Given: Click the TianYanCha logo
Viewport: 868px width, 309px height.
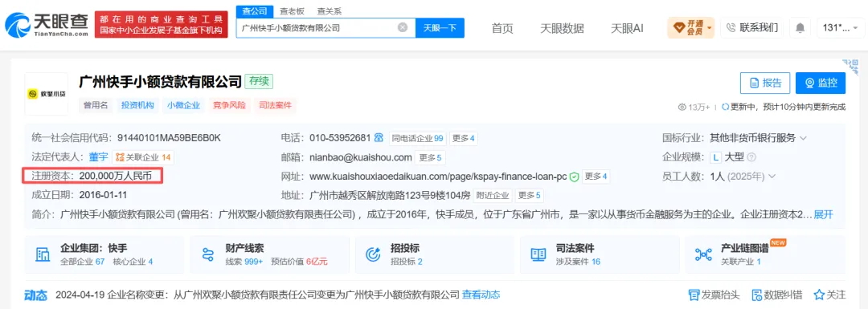Looking at the screenshot, I should click(47, 25).
